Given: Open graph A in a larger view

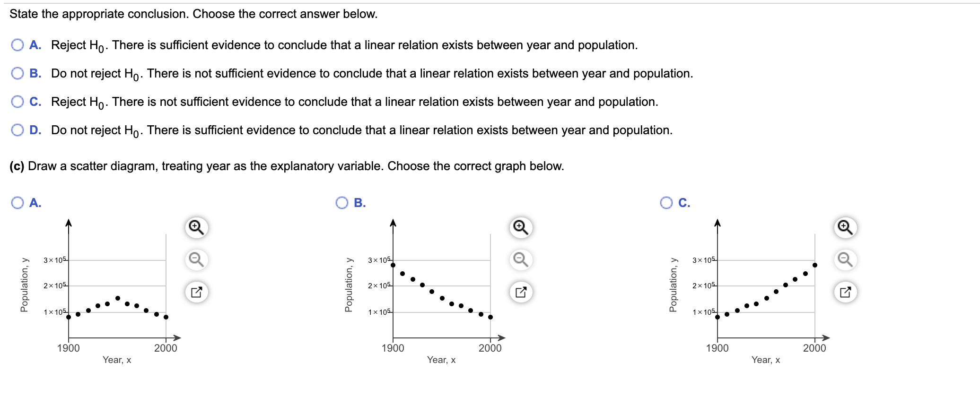Looking at the screenshot, I should [197, 292].
